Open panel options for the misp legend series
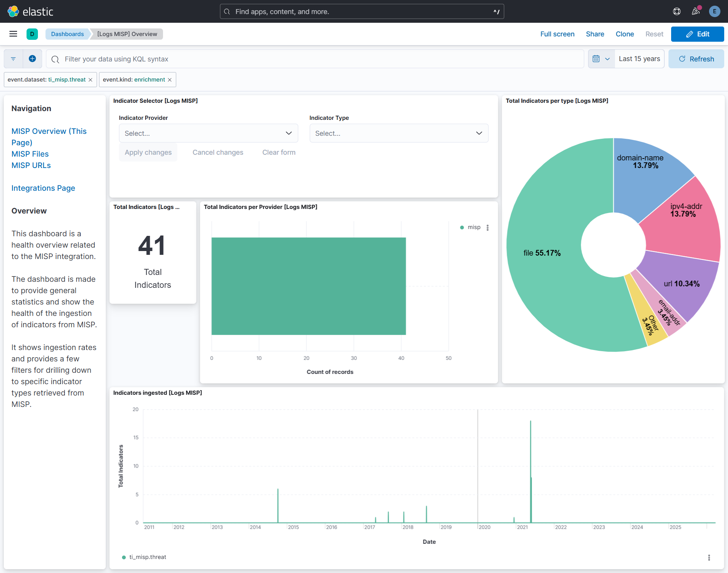The image size is (728, 573). 487,227
